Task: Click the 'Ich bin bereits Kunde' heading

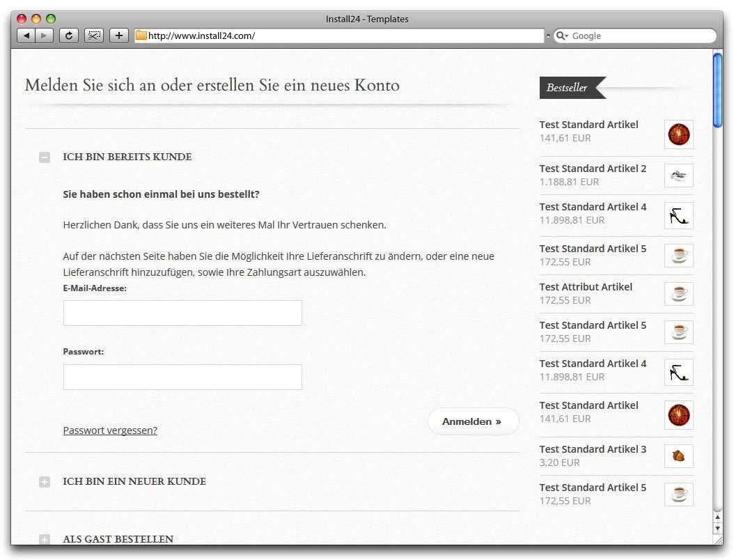Action: (127, 157)
